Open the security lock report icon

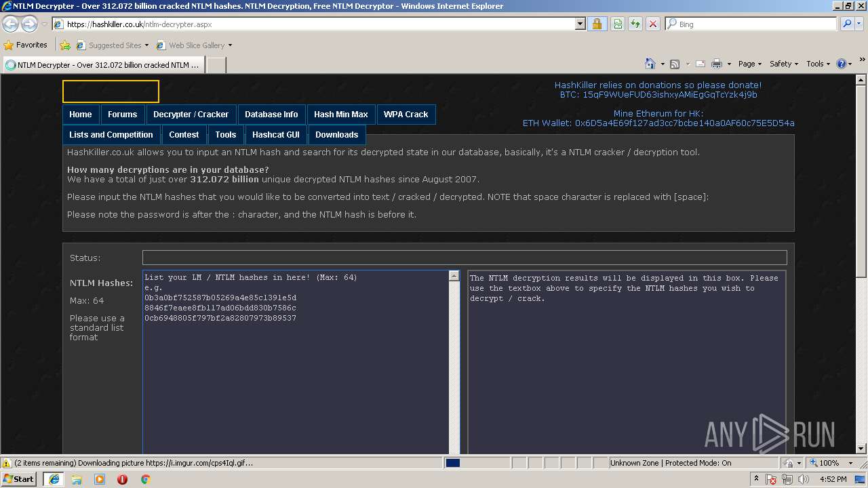click(x=597, y=24)
